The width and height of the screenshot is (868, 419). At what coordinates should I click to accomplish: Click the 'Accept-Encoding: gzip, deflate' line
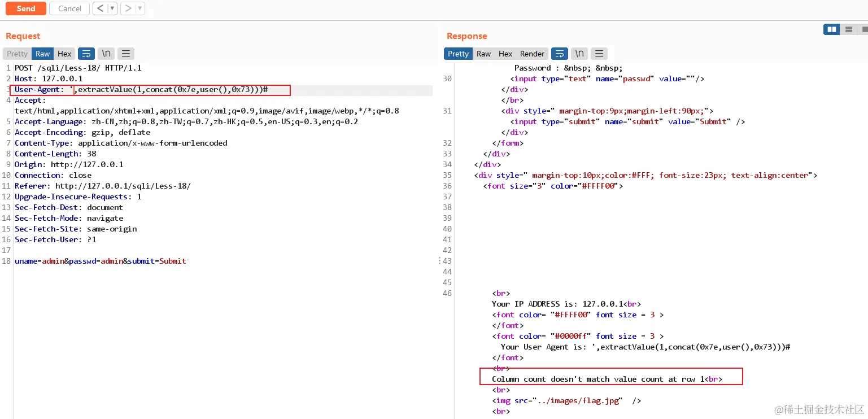pos(82,132)
